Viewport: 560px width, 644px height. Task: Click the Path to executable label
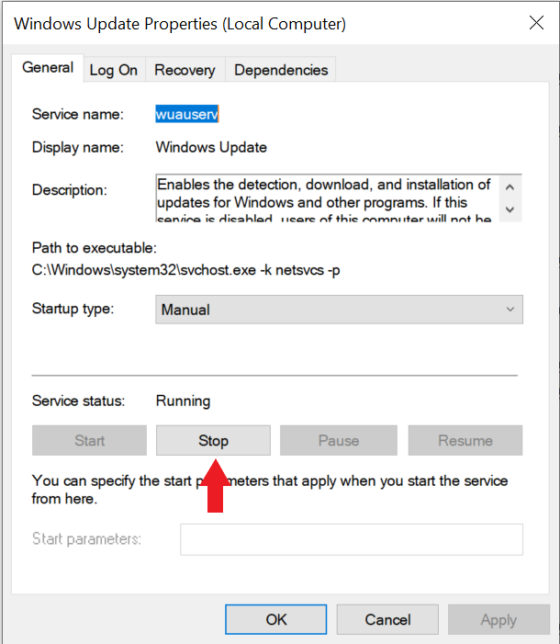94,248
